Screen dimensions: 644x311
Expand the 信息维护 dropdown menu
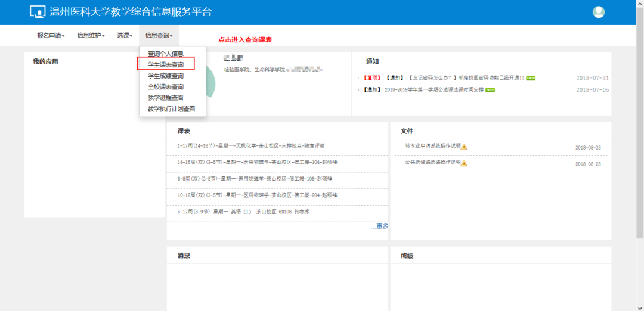[x=91, y=36]
